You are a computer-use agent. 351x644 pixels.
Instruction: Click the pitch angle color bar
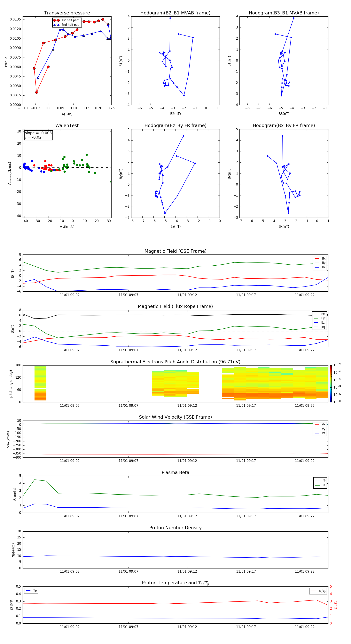pyautogui.click(x=331, y=384)
